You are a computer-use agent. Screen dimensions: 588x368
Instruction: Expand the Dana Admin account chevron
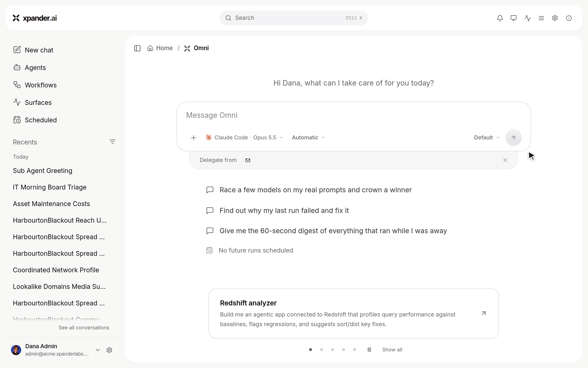coord(98,350)
